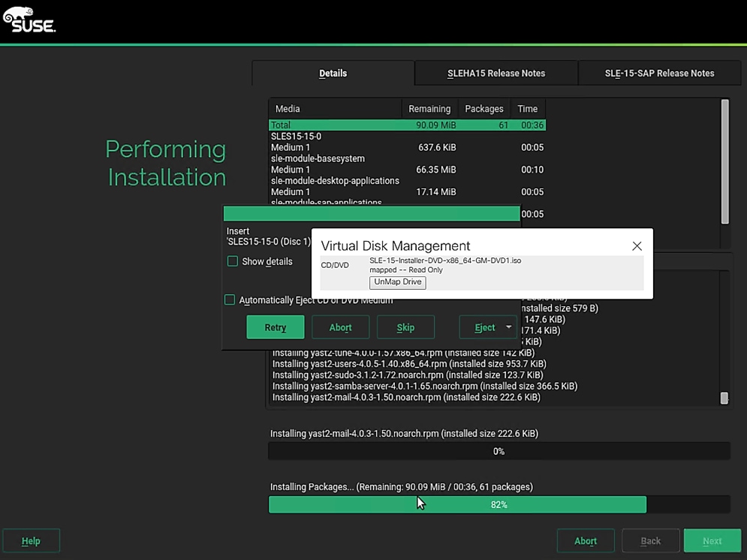
Task: Select the Total row in the media table
Action: tap(408, 125)
